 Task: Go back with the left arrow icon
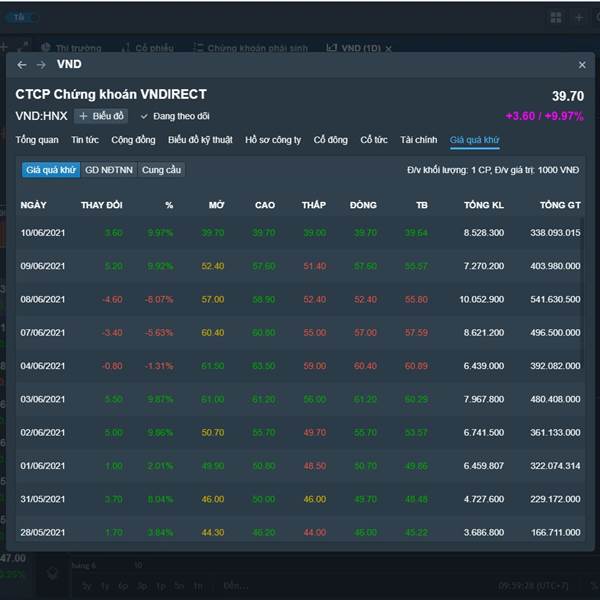(22, 65)
